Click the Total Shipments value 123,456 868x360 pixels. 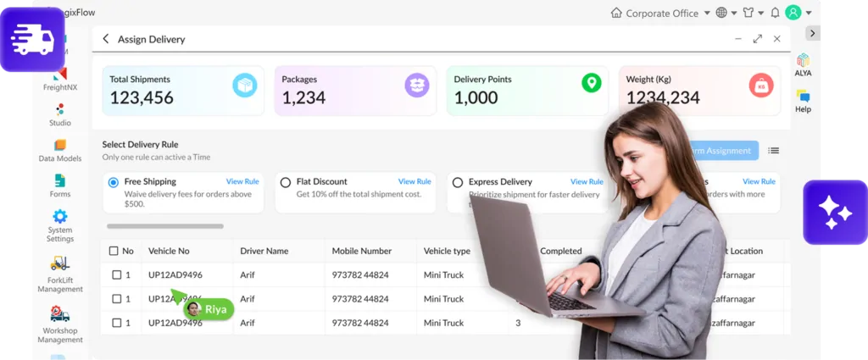[x=142, y=98]
